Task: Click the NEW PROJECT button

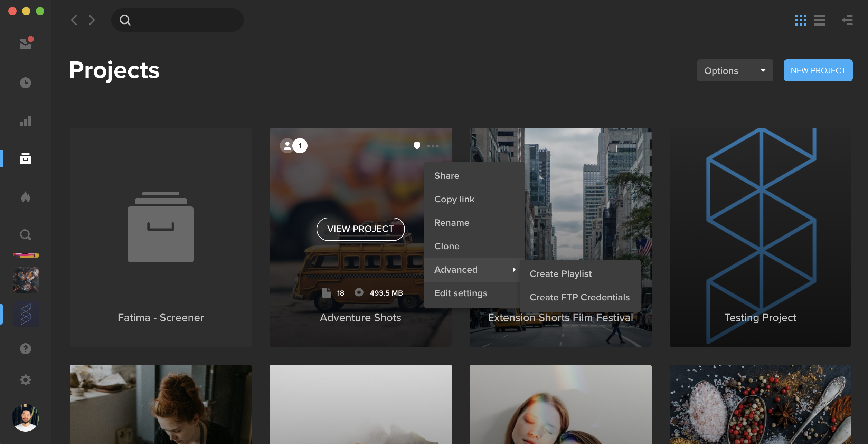Action: (818, 70)
